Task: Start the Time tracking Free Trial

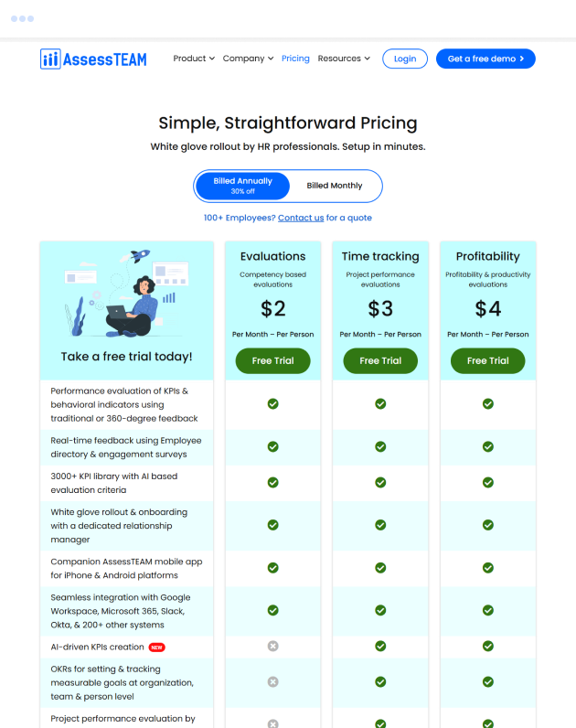Action: [x=380, y=360]
